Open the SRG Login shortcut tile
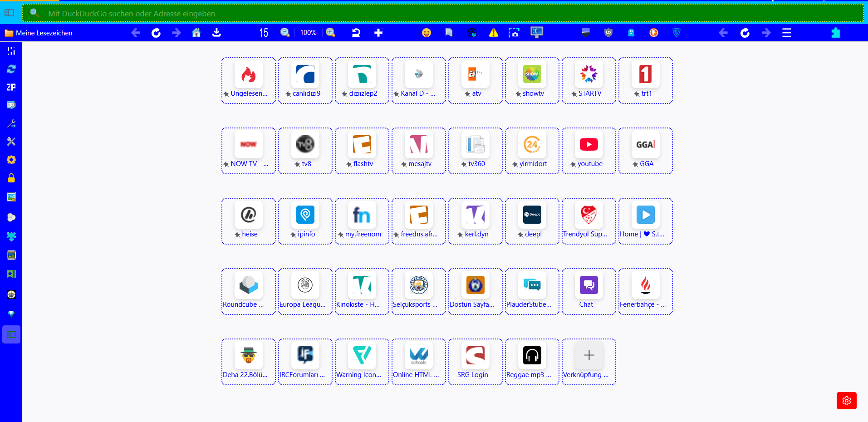 (x=476, y=362)
